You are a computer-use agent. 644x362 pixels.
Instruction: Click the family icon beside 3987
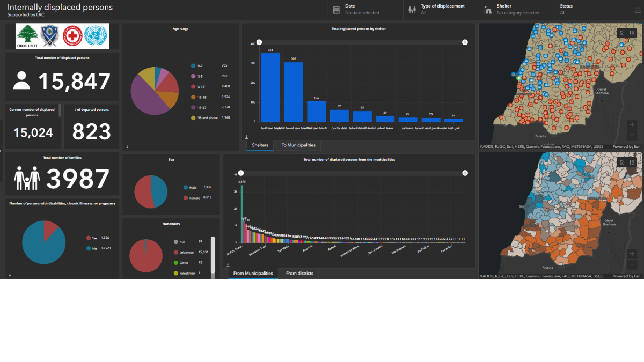point(27,178)
